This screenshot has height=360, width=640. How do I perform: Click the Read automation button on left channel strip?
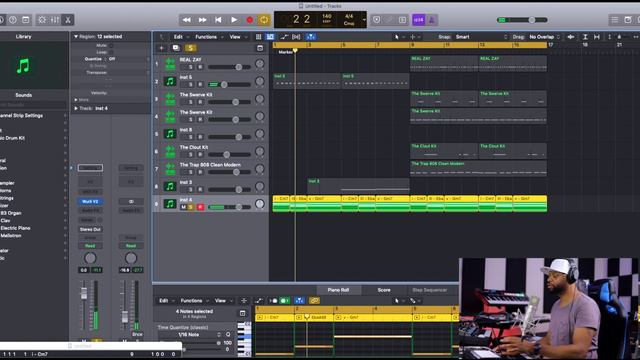90,246
